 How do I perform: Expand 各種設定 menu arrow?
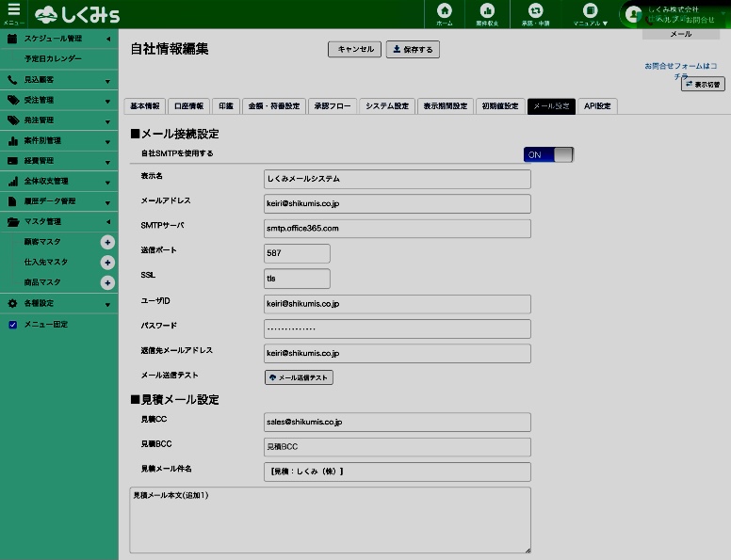(x=108, y=305)
